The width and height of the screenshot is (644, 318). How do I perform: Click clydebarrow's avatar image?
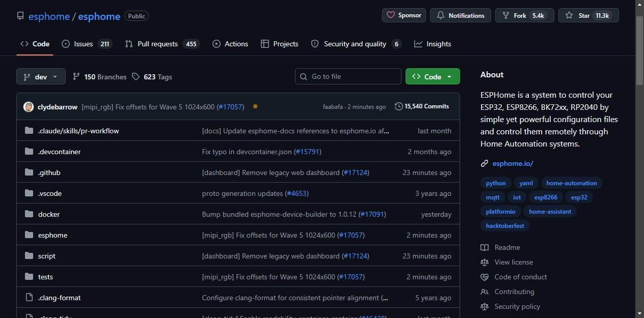29,107
